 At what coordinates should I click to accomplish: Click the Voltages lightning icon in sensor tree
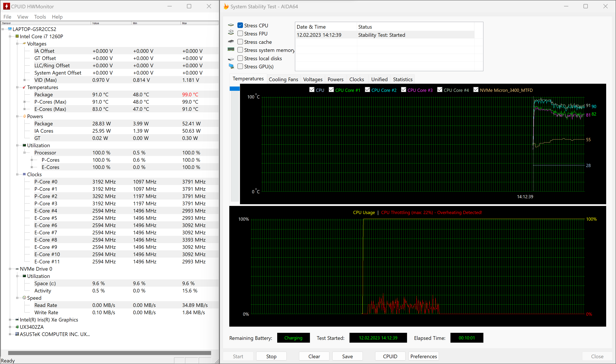point(24,44)
